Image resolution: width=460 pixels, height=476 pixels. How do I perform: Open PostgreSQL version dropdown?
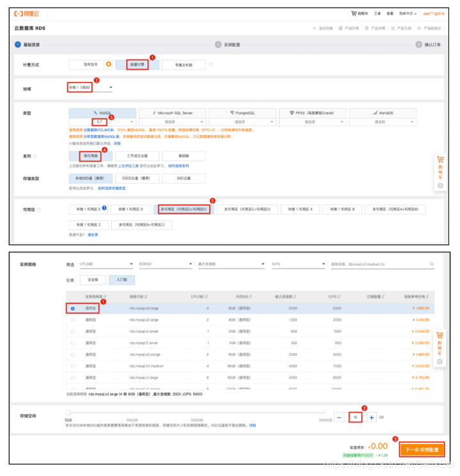click(242, 122)
